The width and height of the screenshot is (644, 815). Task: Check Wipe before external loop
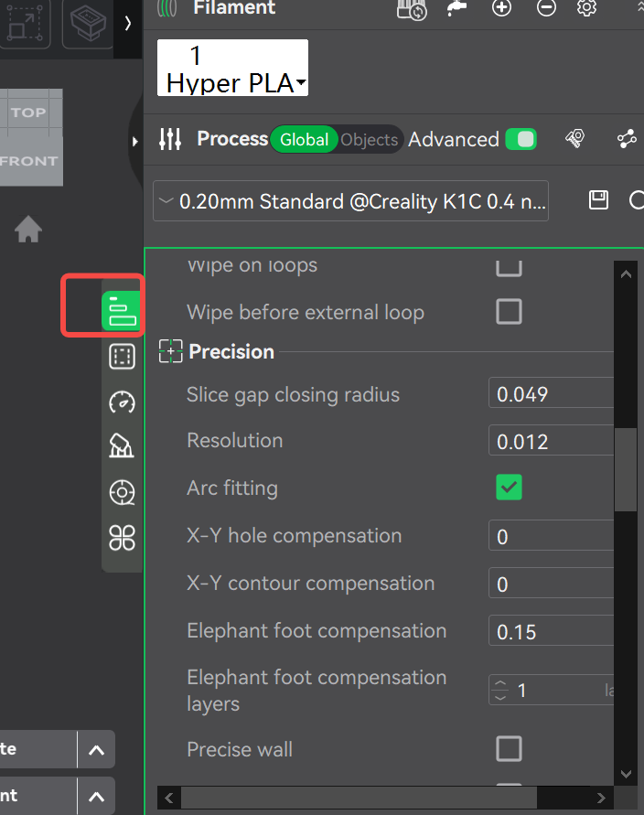[x=509, y=312]
